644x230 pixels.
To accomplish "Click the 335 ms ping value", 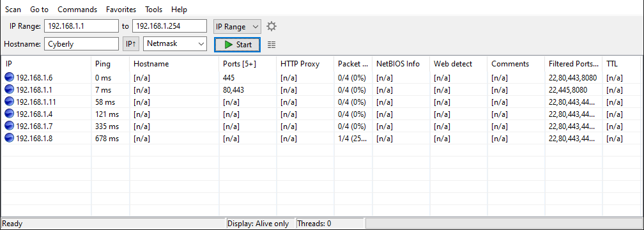I will (x=107, y=126).
